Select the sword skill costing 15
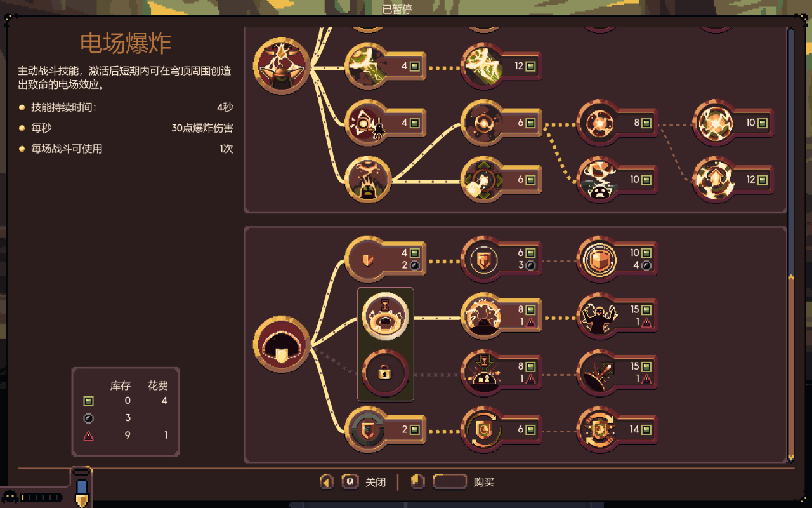812x508 pixels. pyautogui.click(x=617, y=373)
